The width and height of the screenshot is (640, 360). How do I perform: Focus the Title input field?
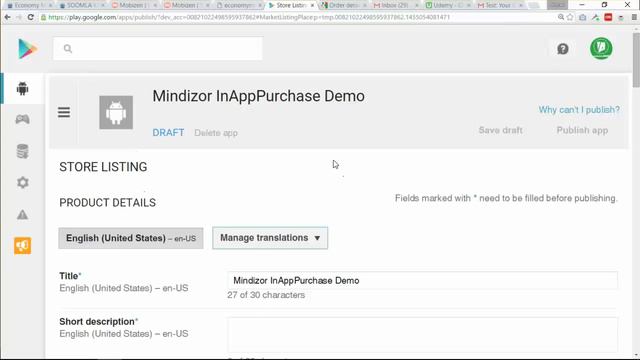(x=422, y=280)
